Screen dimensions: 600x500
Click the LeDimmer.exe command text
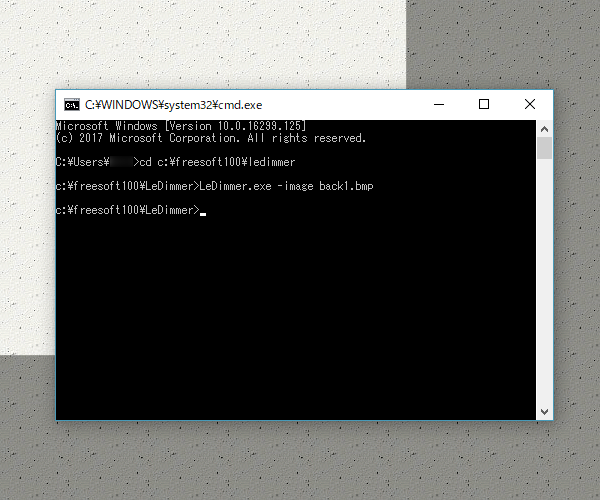[235, 186]
